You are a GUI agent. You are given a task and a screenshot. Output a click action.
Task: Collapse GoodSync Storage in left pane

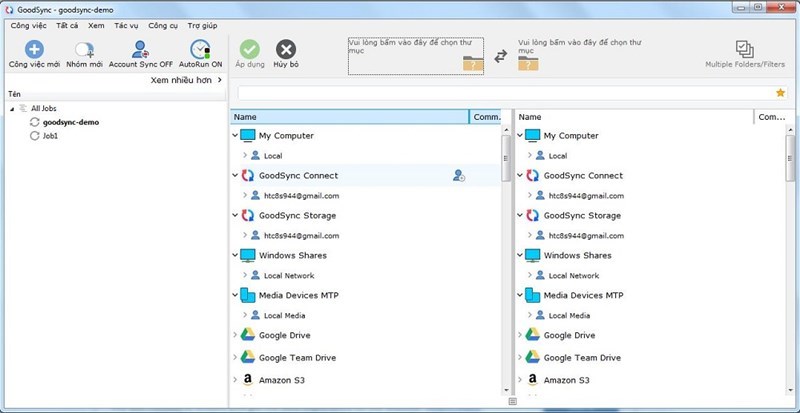(235, 215)
